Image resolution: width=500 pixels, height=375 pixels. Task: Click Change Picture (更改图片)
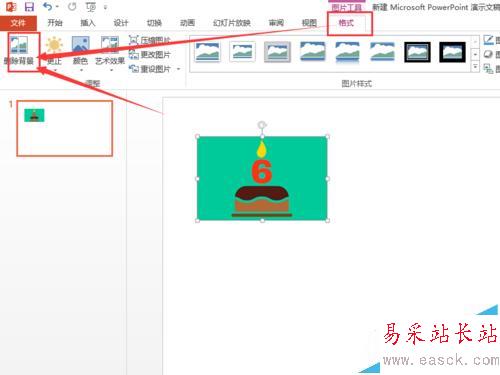[150, 54]
